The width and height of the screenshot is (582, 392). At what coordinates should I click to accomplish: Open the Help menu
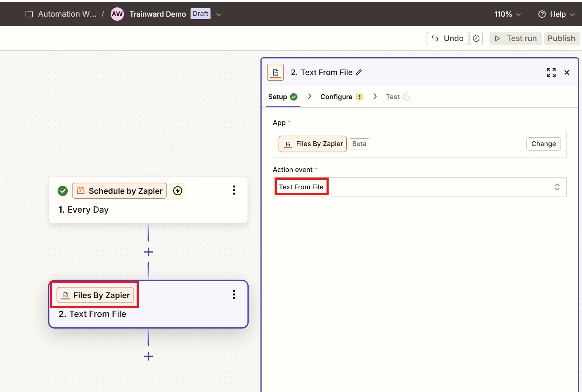click(556, 14)
